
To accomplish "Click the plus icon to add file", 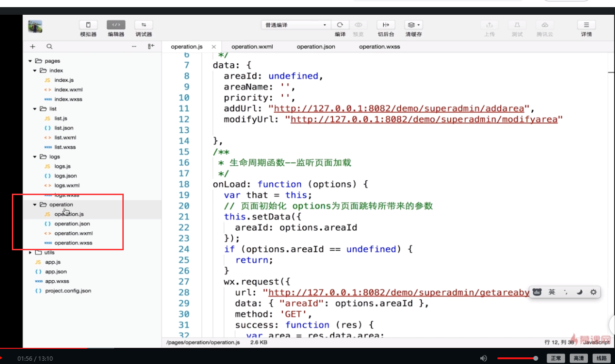I will coord(33,47).
